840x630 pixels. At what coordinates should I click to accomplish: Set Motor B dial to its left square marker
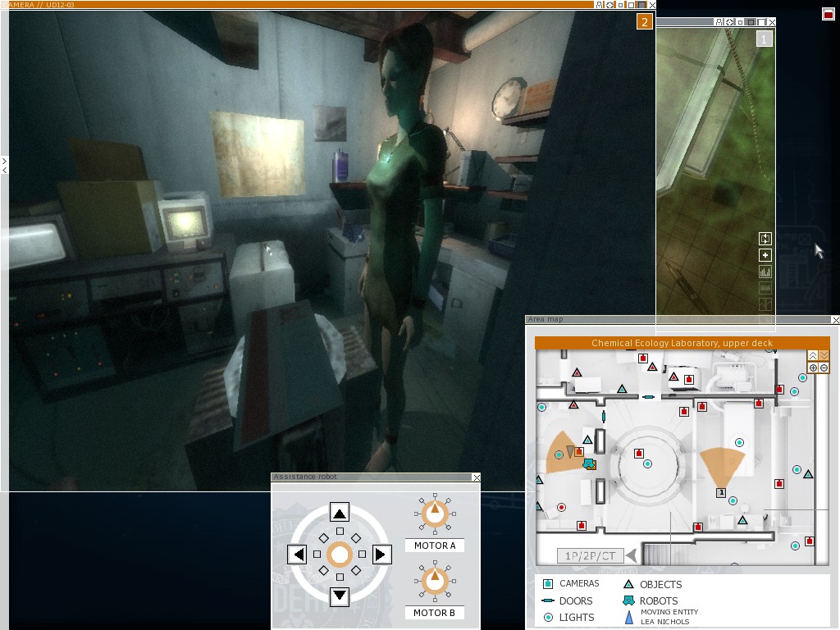coord(416,582)
